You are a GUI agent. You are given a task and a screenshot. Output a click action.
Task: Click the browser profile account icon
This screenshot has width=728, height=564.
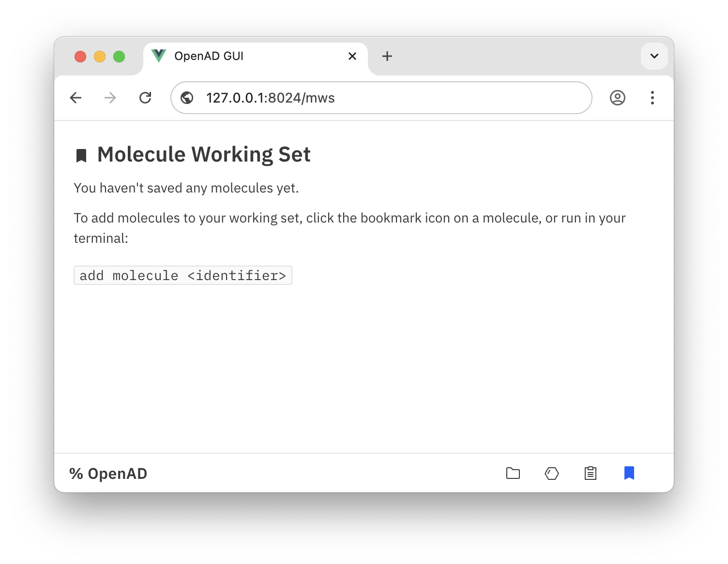tap(618, 98)
